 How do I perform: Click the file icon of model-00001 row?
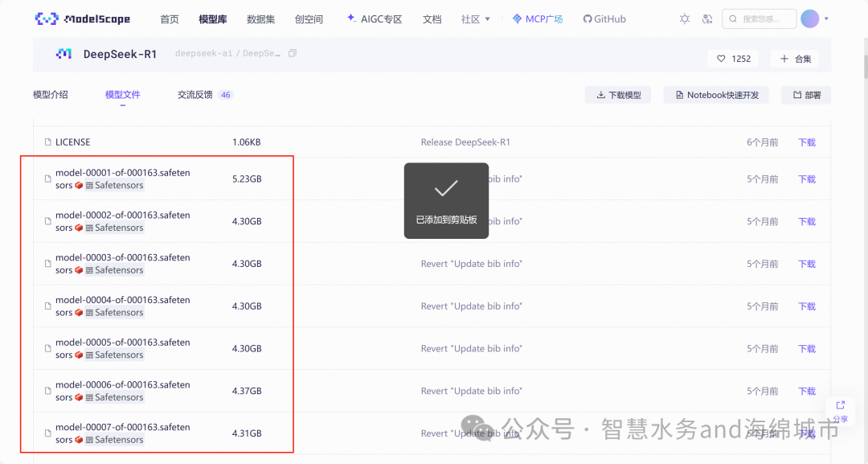point(47,179)
